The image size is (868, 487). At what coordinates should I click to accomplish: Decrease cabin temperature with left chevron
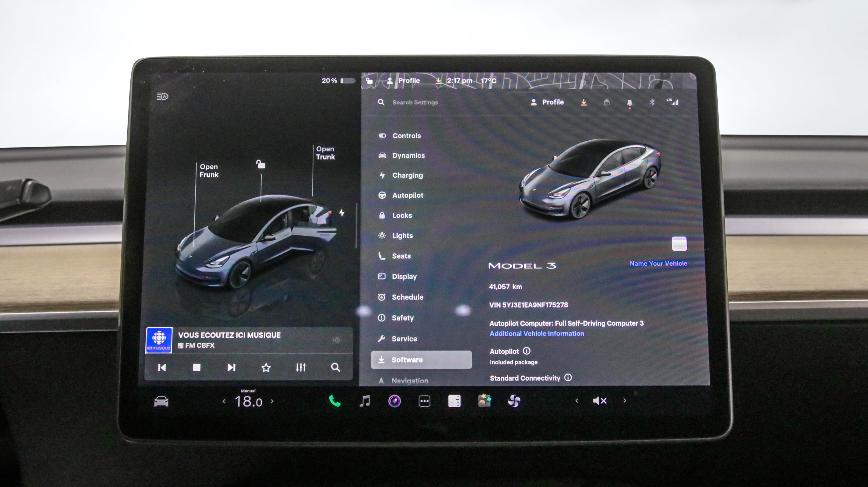pos(224,401)
